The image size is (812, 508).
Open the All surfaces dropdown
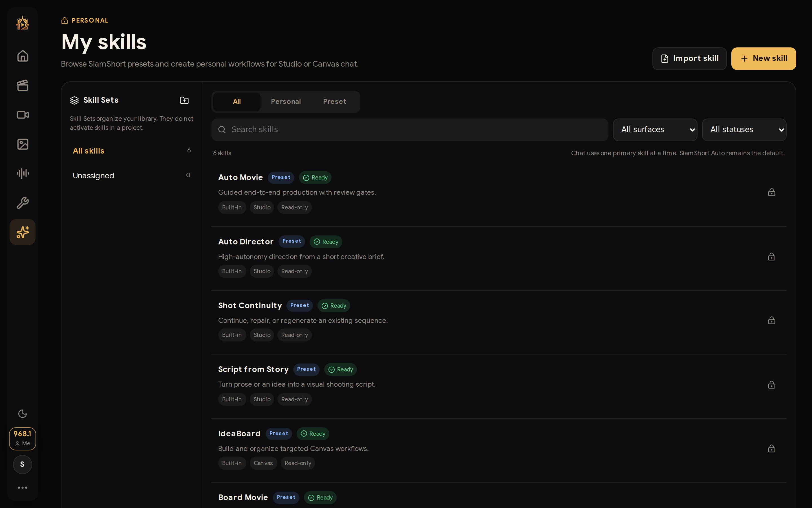[x=655, y=130]
